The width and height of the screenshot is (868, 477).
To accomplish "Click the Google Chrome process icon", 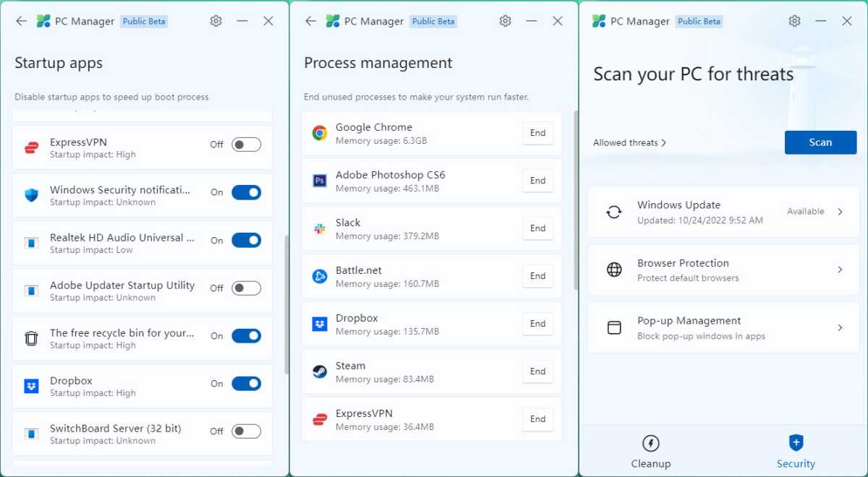I will (320, 133).
